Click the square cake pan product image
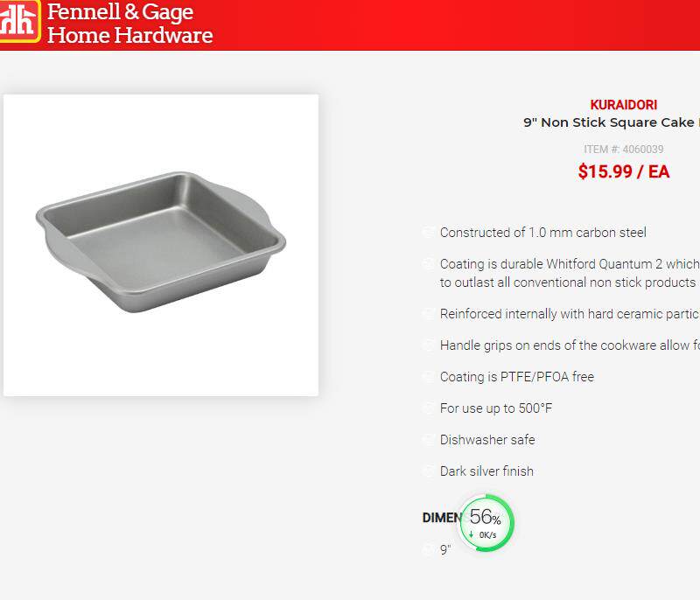This screenshot has width=700, height=600. point(161,245)
